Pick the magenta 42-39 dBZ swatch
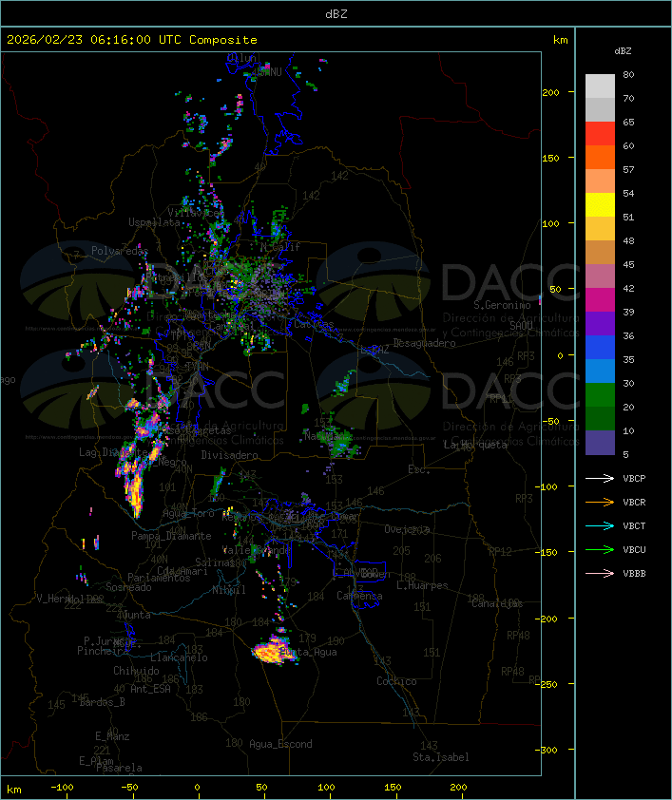The image size is (672, 800). pos(600,300)
